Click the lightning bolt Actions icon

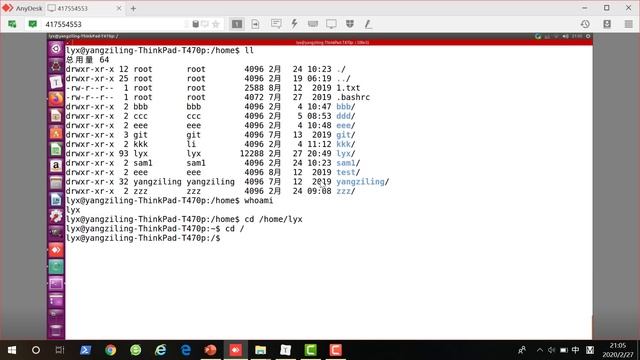[x=294, y=24]
